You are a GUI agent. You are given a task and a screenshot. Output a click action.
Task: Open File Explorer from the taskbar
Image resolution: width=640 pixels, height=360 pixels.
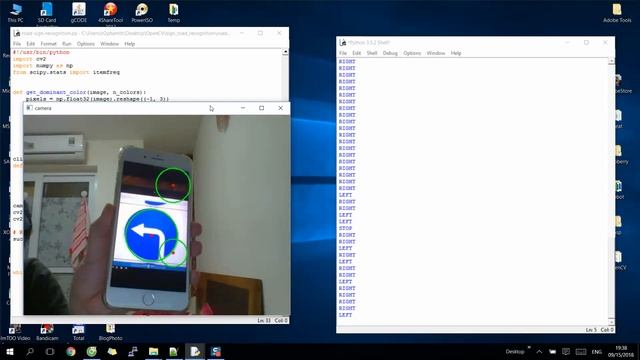click(153, 351)
